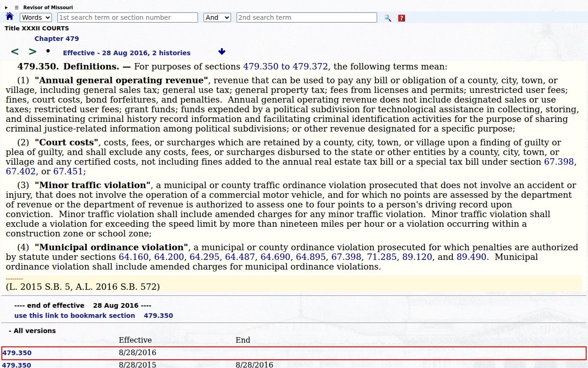The height and width of the screenshot is (368, 588).
Task: Open section 64.487 link
Action: (x=240, y=257)
